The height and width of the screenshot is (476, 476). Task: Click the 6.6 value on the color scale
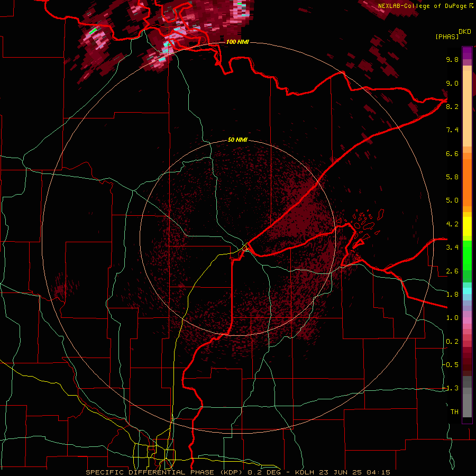(x=452, y=153)
